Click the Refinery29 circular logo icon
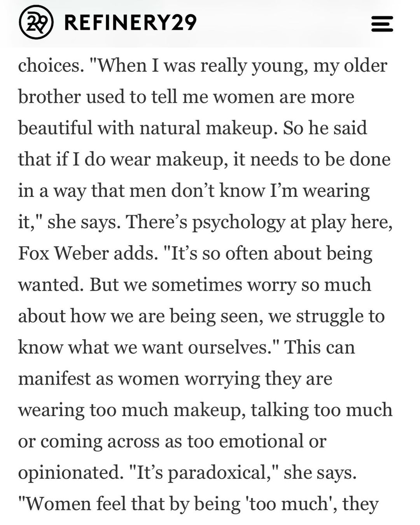The image size is (420, 525). coord(35,23)
